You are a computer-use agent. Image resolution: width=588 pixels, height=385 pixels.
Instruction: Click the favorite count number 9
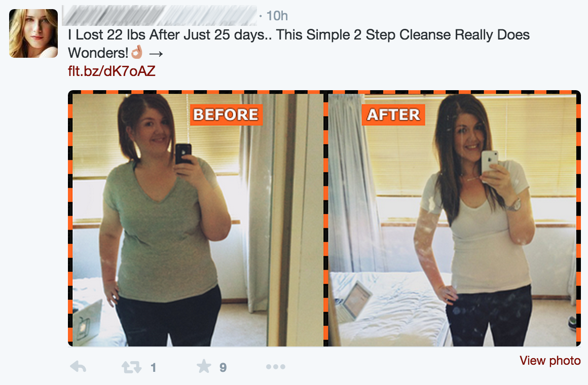(x=223, y=367)
